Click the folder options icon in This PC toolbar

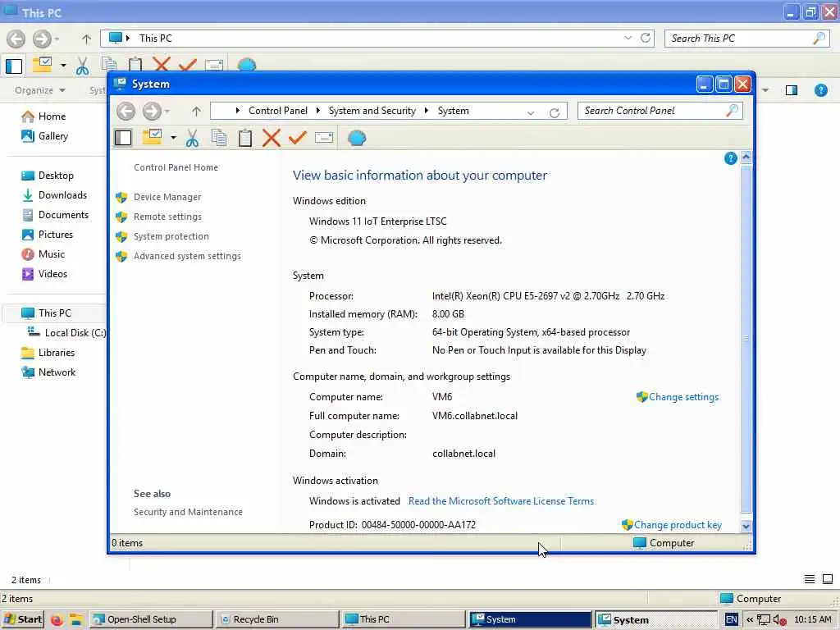pyautogui.click(x=43, y=65)
